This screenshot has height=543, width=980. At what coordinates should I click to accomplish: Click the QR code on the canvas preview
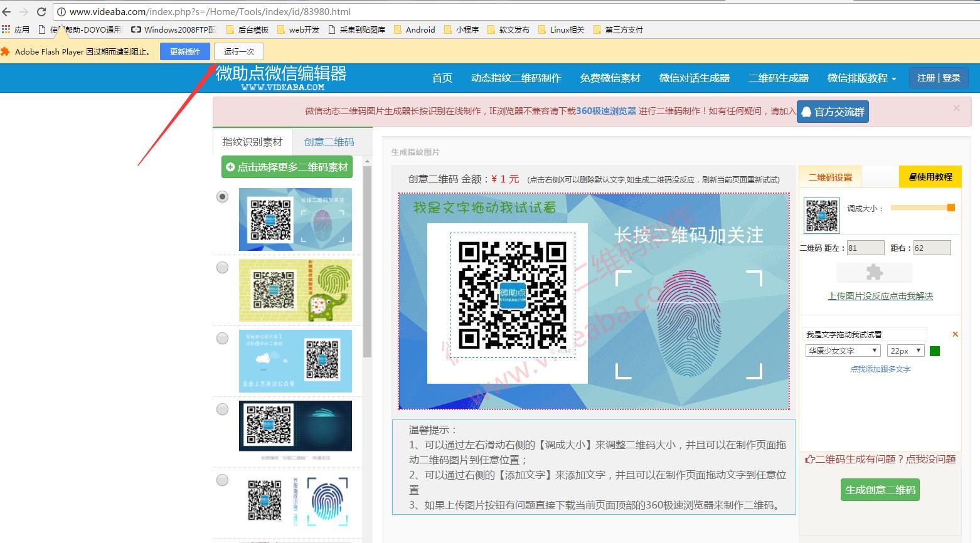point(512,295)
